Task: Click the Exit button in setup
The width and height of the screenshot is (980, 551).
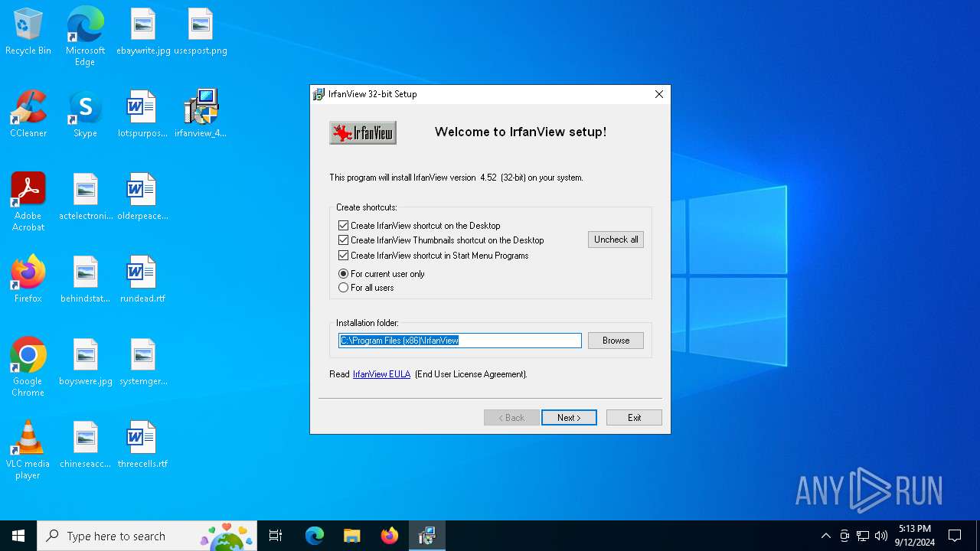Action: coord(634,418)
